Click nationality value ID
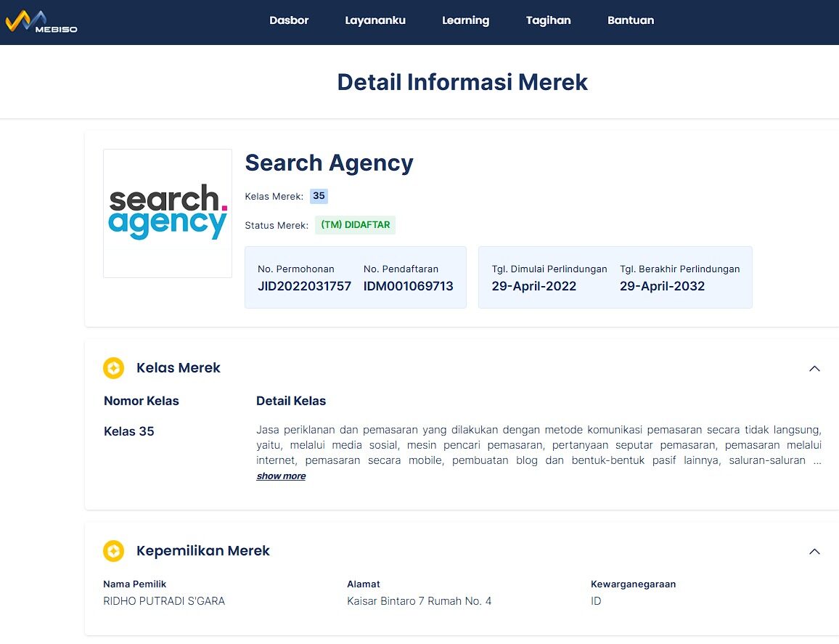 pyautogui.click(x=596, y=601)
